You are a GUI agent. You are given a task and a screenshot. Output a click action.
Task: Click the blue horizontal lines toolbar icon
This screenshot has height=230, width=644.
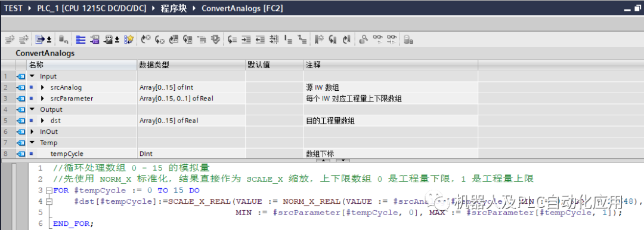click(80, 39)
